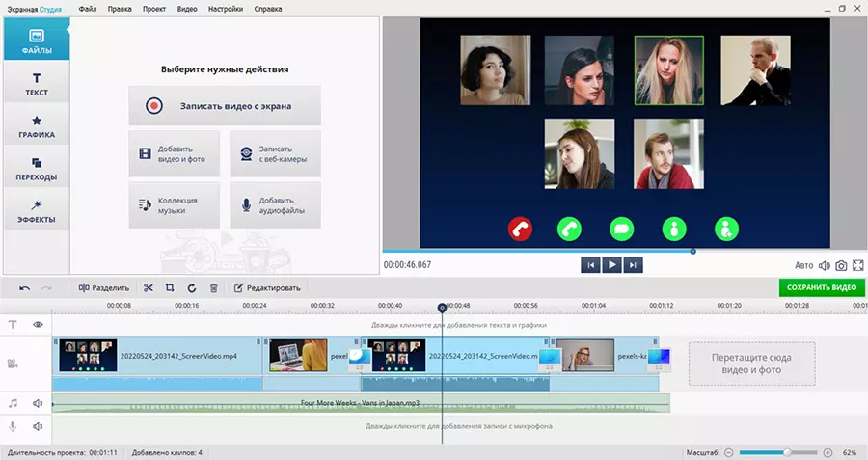Switch to the Переходы tab

(x=37, y=169)
